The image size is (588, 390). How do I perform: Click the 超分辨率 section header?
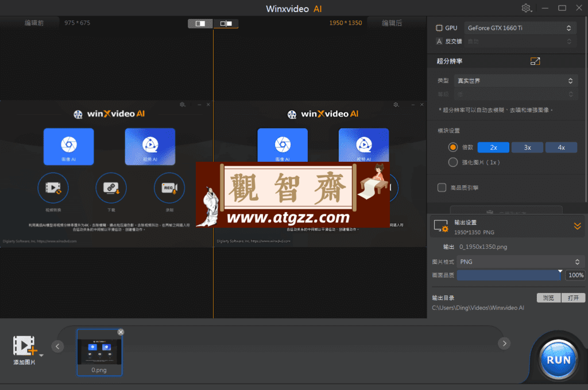[x=450, y=61]
